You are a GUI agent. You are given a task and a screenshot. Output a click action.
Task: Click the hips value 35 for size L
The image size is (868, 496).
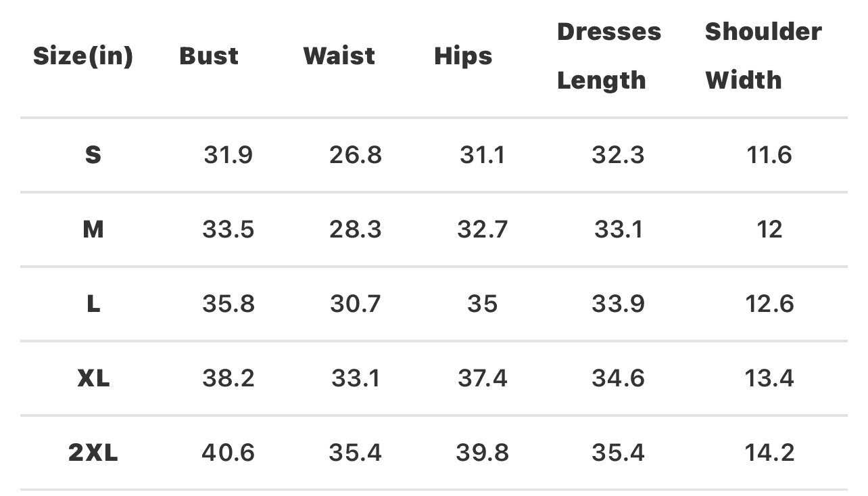coord(482,304)
